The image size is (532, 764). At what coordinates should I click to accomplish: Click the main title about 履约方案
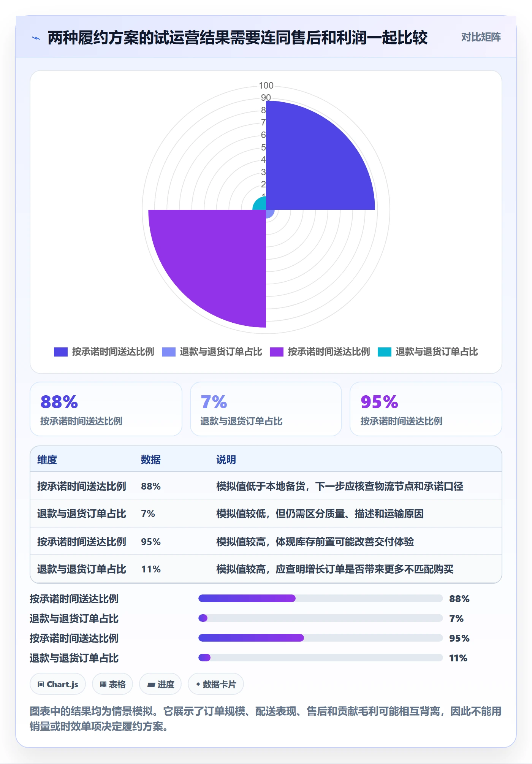(x=237, y=38)
